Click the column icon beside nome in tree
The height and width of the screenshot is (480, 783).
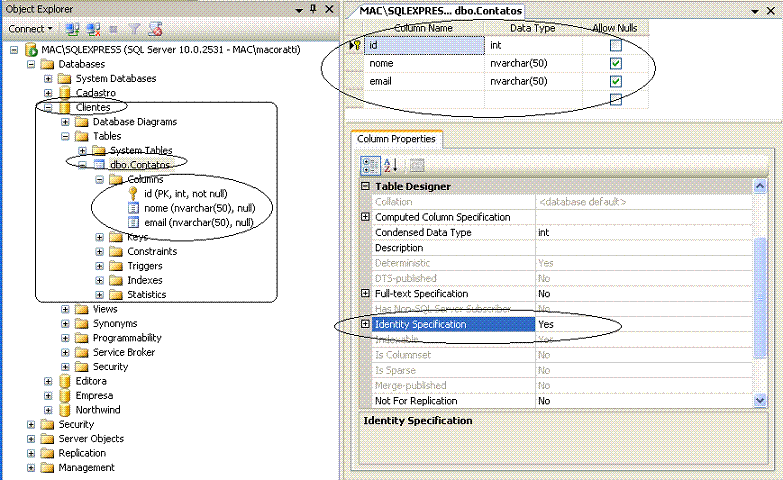click(x=133, y=208)
